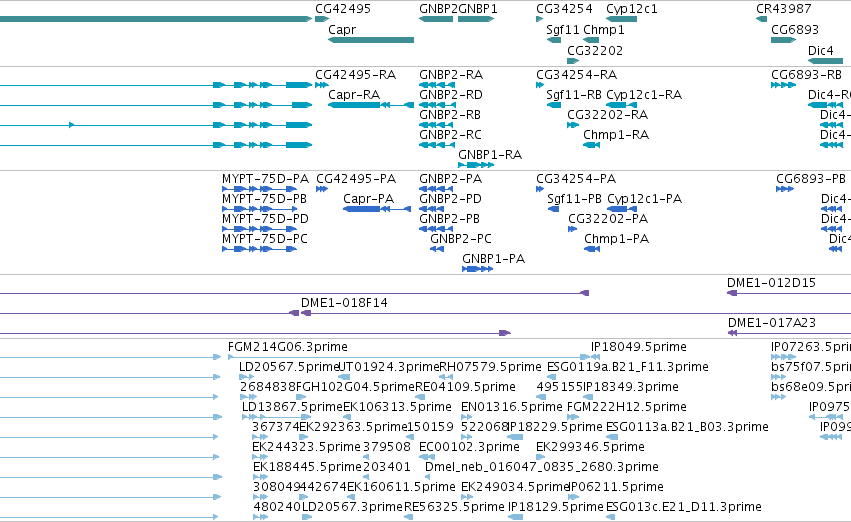
Task: Select the ESG0119a.B21_F11.3prime EST label
Action: pyautogui.click(x=627, y=367)
